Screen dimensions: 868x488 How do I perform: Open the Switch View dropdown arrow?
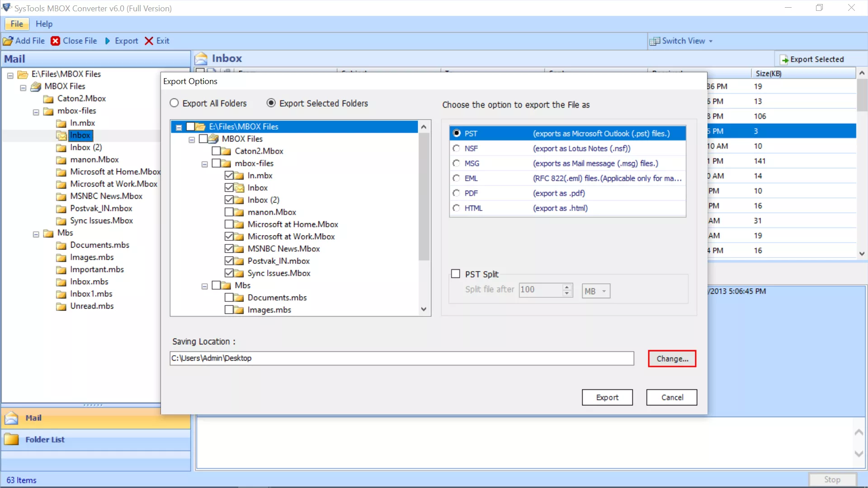click(x=711, y=41)
